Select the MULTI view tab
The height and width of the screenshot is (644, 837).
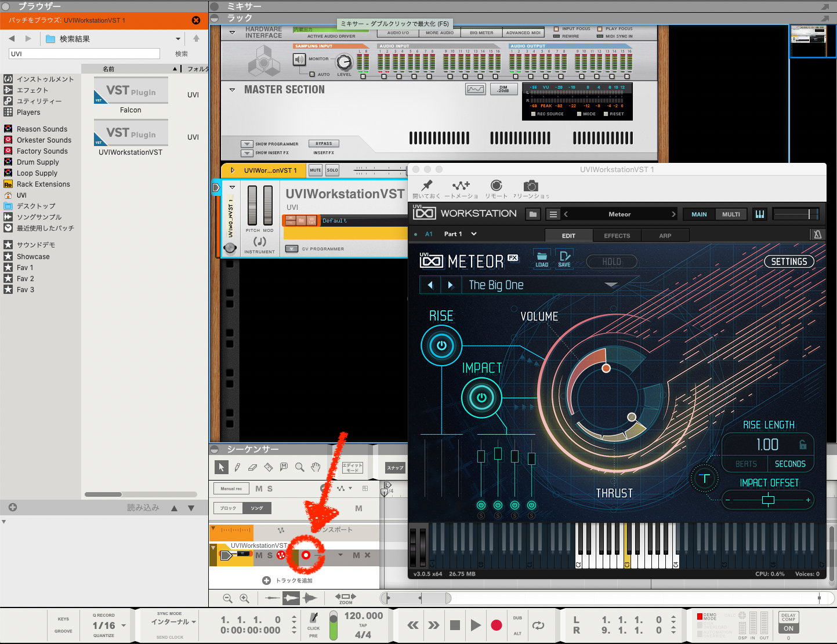pyautogui.click(x=731, y=214)
